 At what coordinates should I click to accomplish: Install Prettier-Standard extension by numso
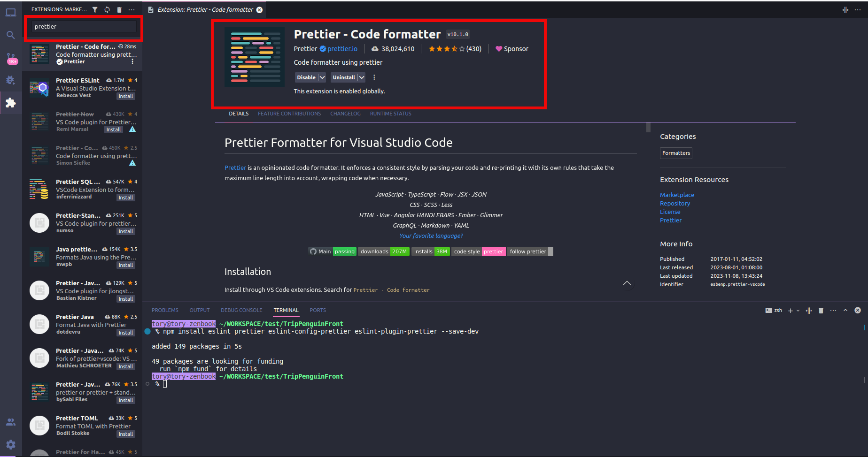[x=126, y=231]
